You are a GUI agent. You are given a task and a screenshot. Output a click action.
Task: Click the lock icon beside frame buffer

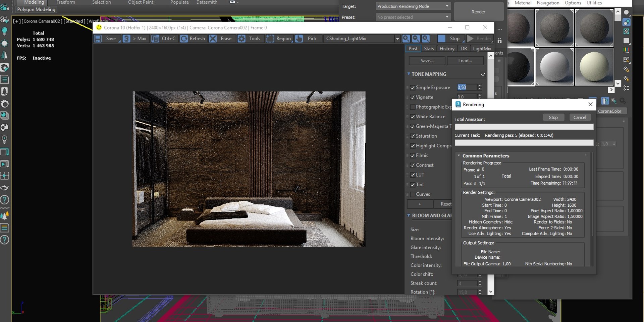click(x=499, y=41)
